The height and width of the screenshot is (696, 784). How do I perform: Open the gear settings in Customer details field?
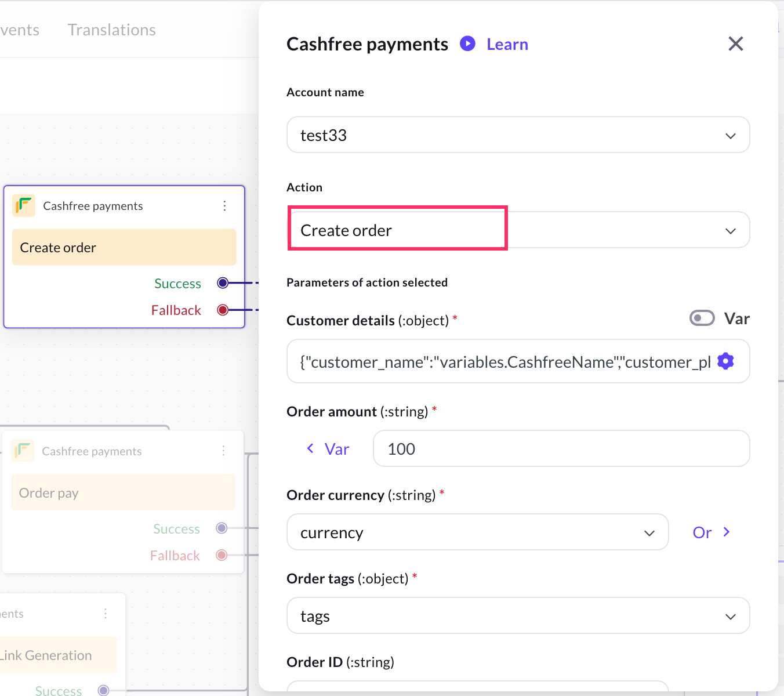pyautogui.click(x=725, y=361)
